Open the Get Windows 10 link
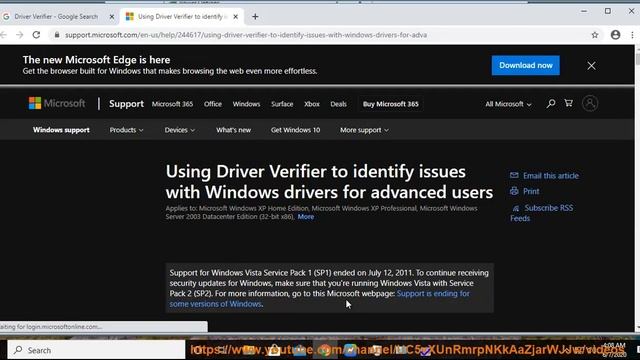The width and height of the screenshot is (640, 360). 296,130
